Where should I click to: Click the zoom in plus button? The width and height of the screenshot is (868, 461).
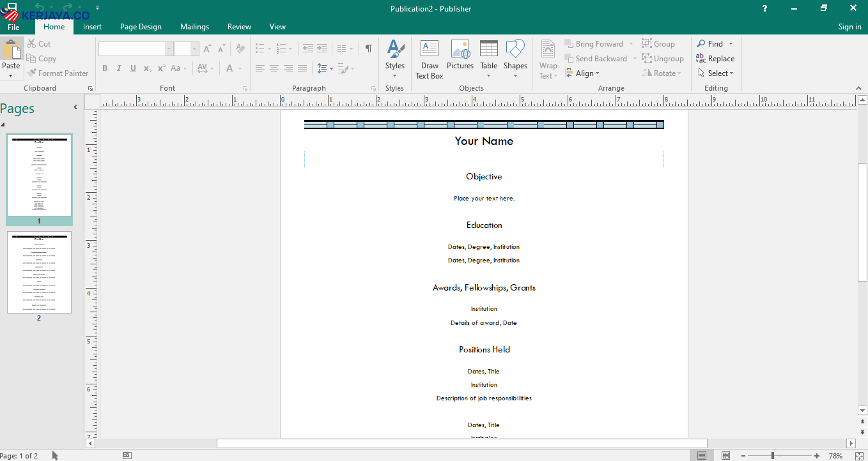817,456
